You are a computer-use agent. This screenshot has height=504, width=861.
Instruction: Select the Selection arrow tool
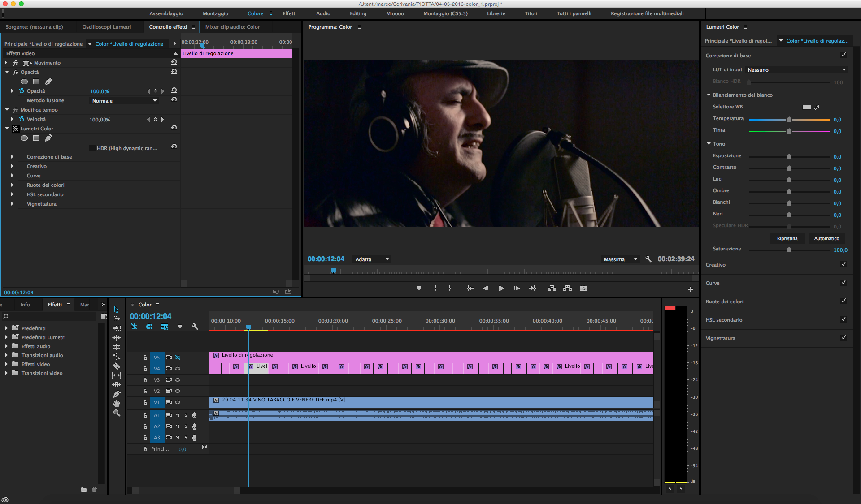(x=117, y=310)
